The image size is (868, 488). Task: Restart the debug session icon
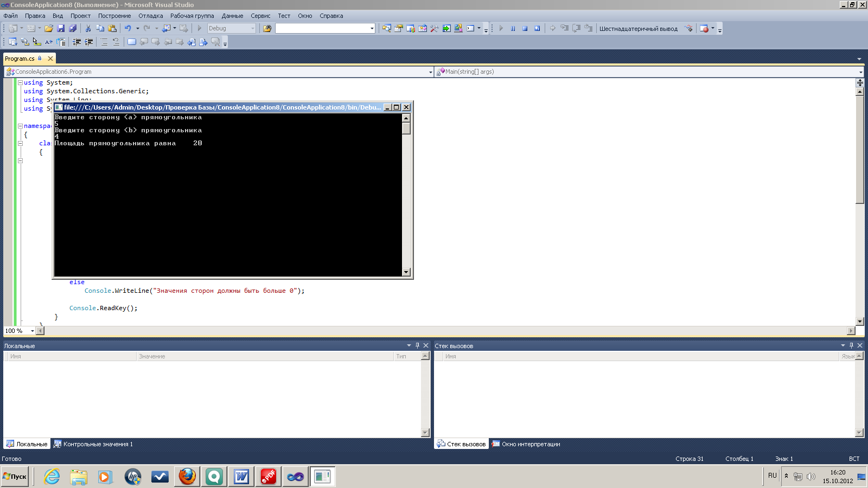pos(537,28)
